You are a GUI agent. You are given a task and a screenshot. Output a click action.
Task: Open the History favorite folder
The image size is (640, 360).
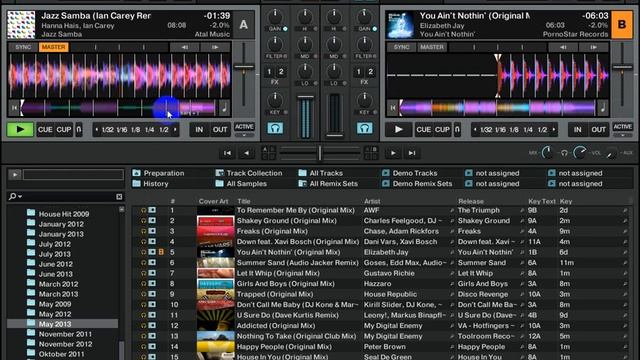click(151, 184)
